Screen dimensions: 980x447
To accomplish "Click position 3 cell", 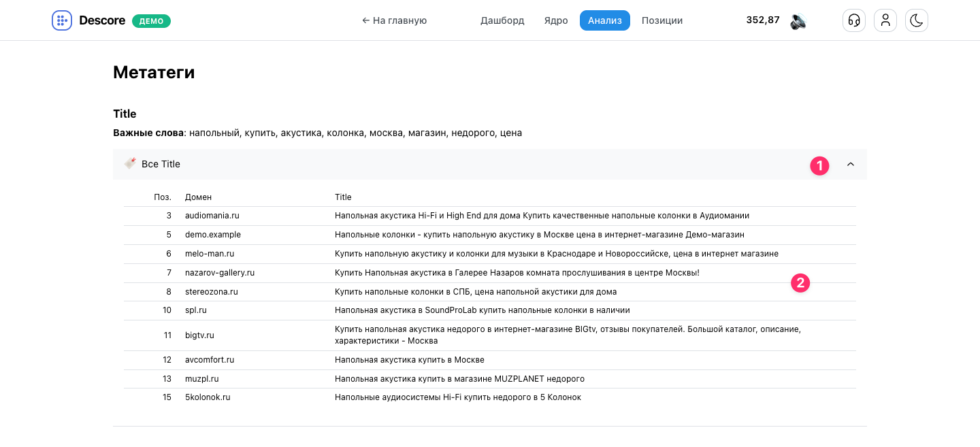I will point(169,216).
